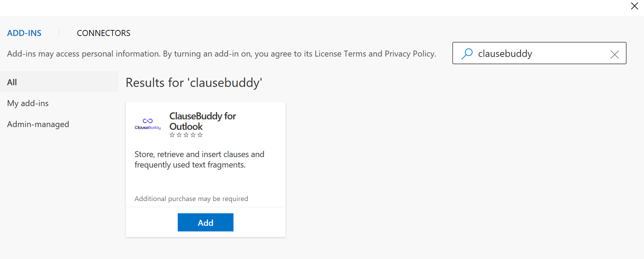644x259 pixels.
Task: Select the All category
Action: click(x=12, y=82)
